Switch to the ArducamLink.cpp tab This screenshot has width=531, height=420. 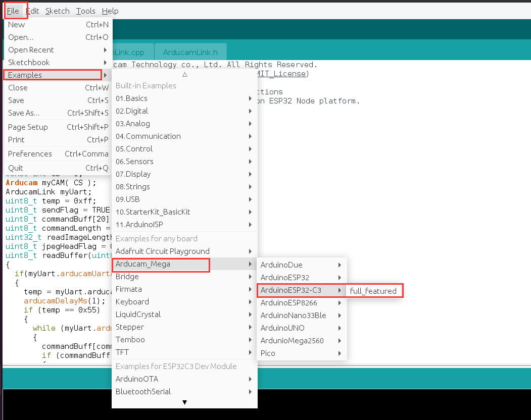click(133, 52)
